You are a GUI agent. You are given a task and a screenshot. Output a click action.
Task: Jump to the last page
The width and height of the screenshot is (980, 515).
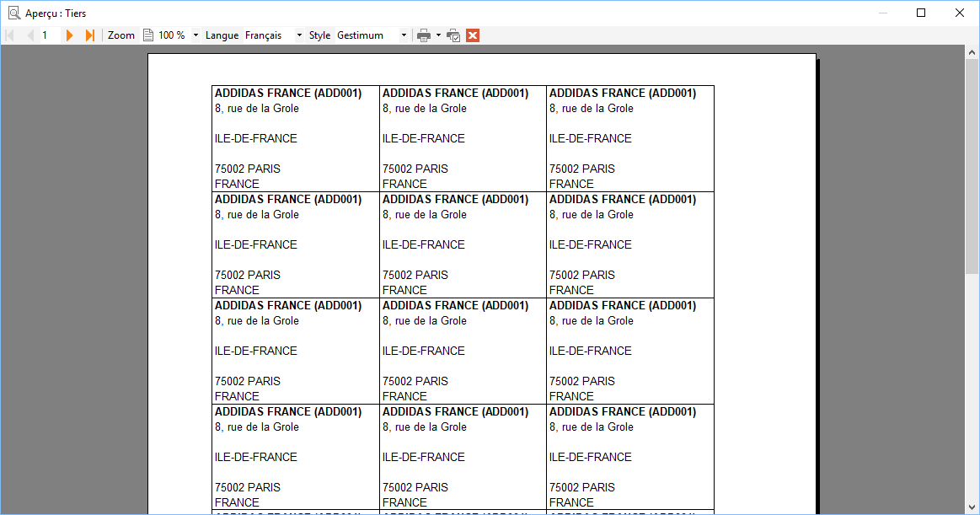89,35
